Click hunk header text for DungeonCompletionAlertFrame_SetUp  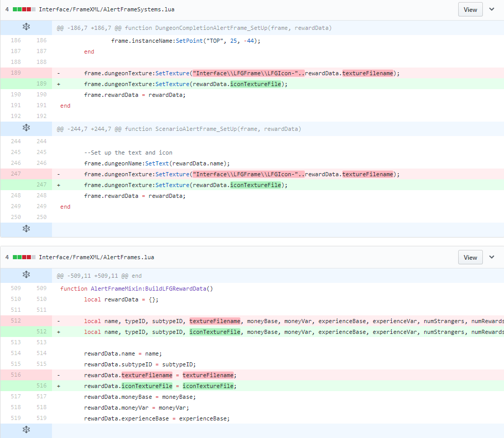[x=194, y=28]
